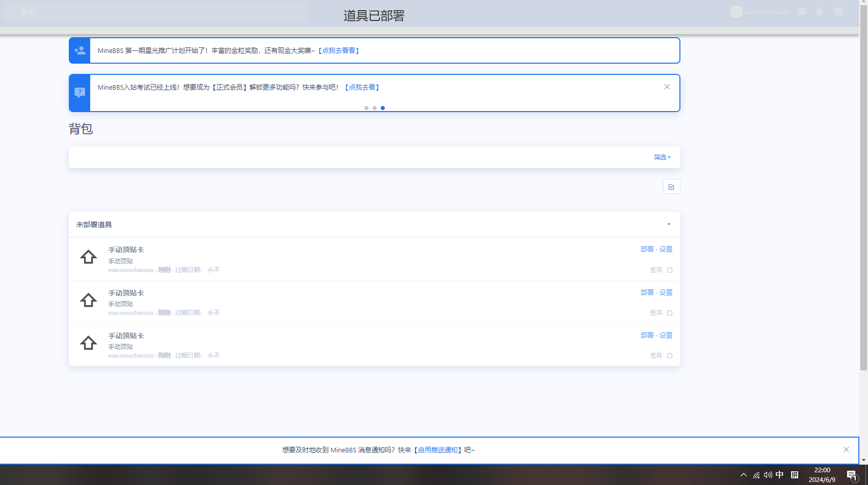Open the mail inbox envelope icon
The width and height of the screenshot is (868, 485).
(802, 12)
